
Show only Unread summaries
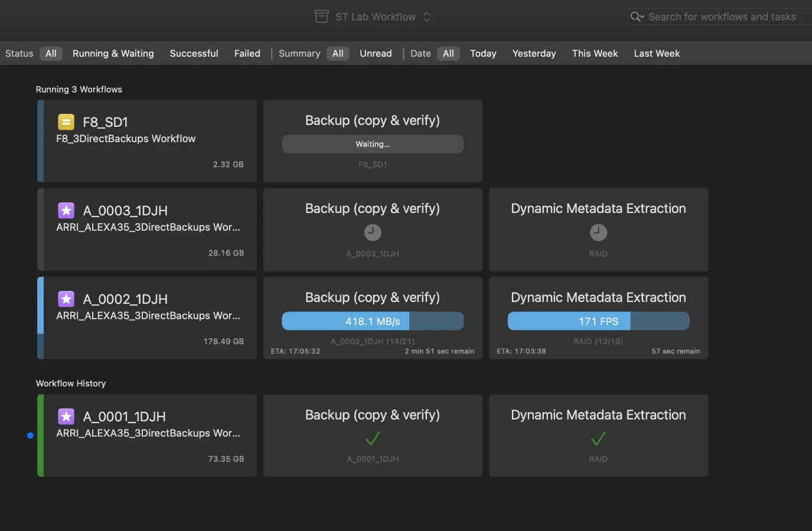(376, 54)
